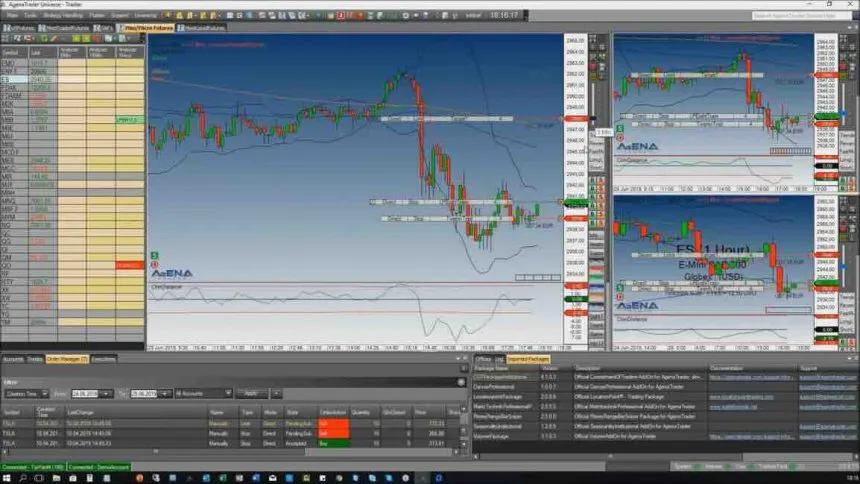Image resolution: width=860 pixels, height=484 pixels.
Task: Open File Explorer from the taskbar
Action: (x=56, y=478)
